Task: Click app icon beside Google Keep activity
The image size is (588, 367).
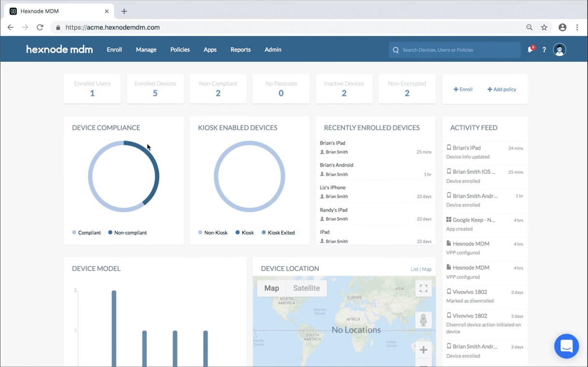Action: tap(449, 220)
